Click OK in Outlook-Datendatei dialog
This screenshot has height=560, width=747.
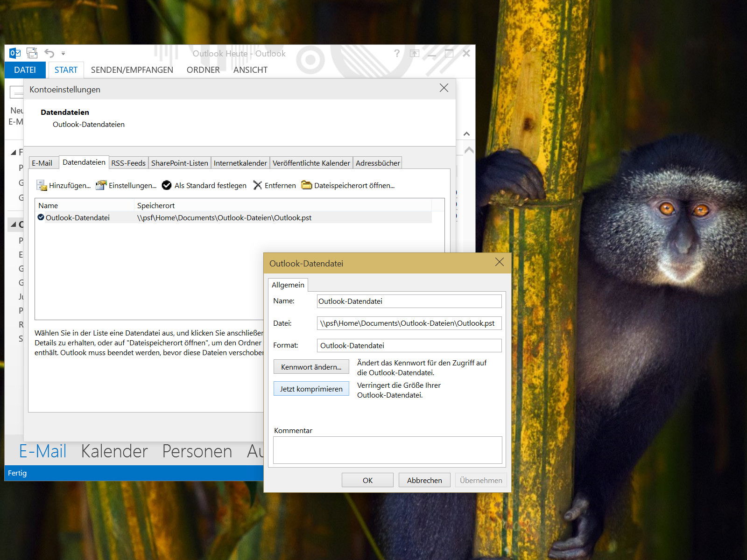pyautogui.click(x=367, y=480)
